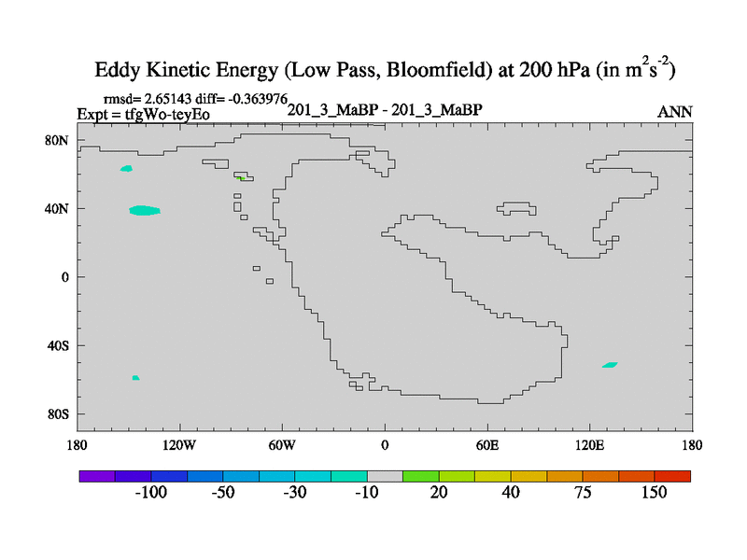Click the small cyan patch near 60S, 145W
This screenshot has height=560, width=747.
tap(135, 378)
